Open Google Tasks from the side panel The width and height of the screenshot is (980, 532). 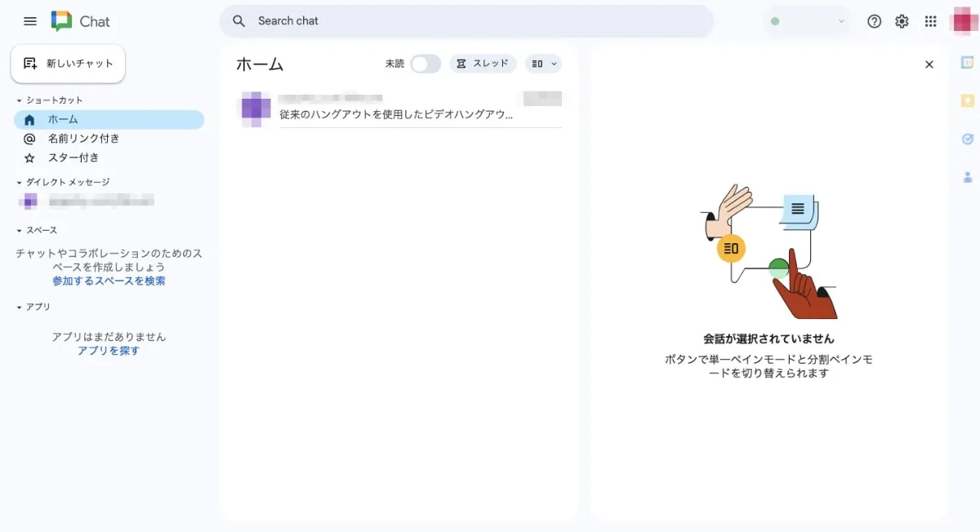(x=967, y=140)
